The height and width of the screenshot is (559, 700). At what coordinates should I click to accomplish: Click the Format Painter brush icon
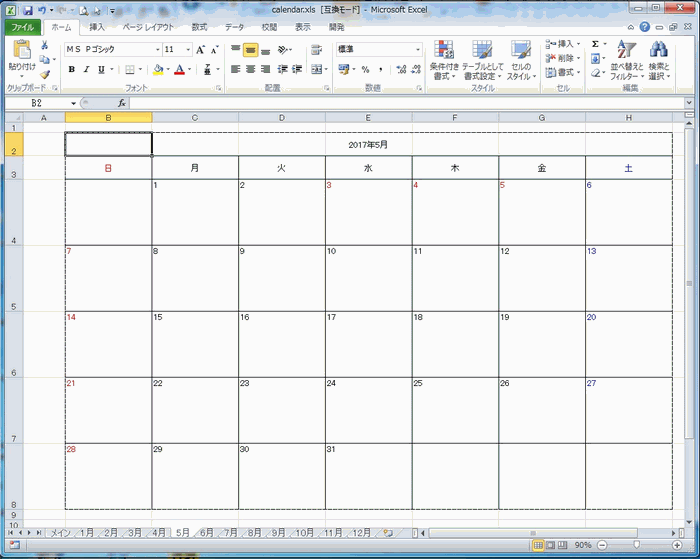point(44,75)
